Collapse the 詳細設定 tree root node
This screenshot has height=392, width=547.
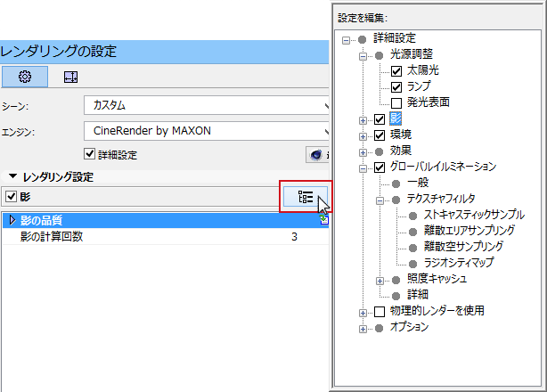point(346,40)
